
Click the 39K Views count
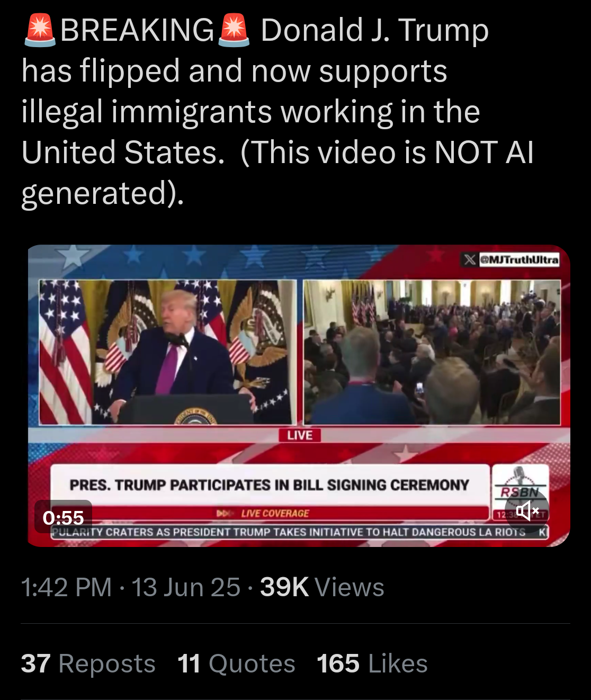tap(322, 587)
